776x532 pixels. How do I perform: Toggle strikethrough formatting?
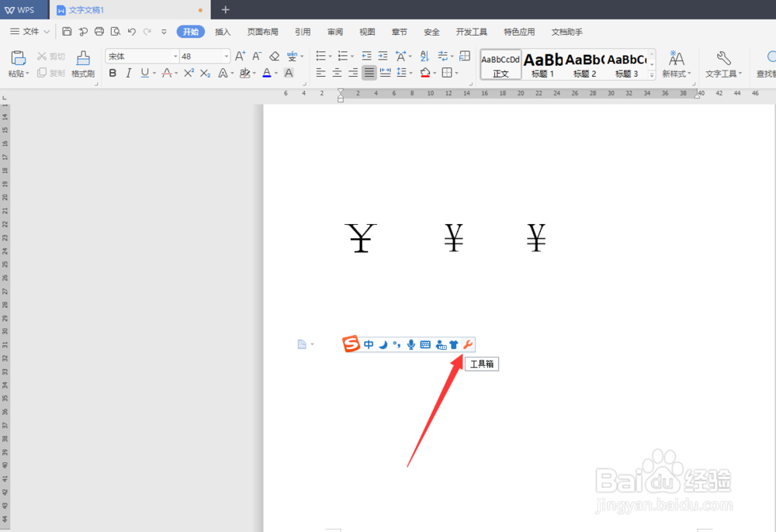[x=167, y=73]
